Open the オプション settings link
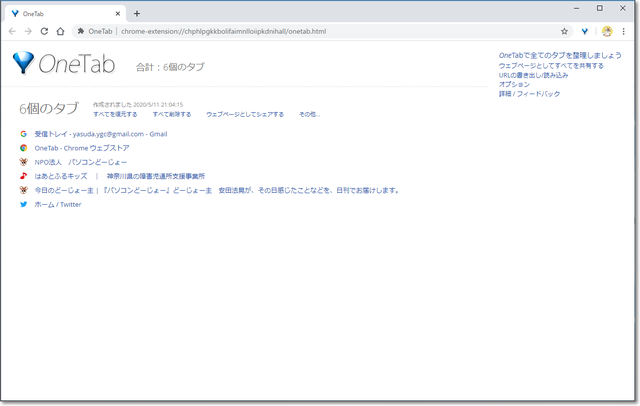The width and height of the screenshot is (640, 406). [514, 84]
